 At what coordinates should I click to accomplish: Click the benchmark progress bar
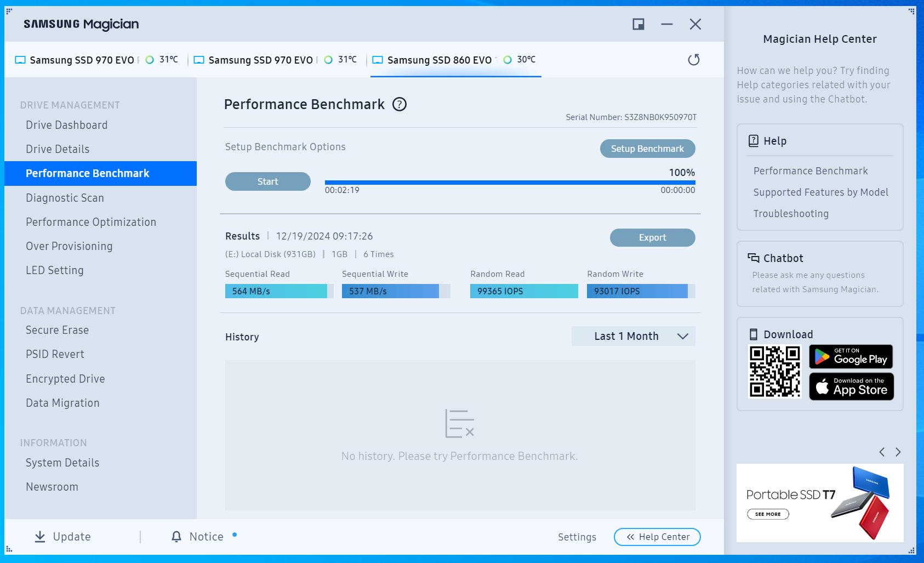pos(510,183)
